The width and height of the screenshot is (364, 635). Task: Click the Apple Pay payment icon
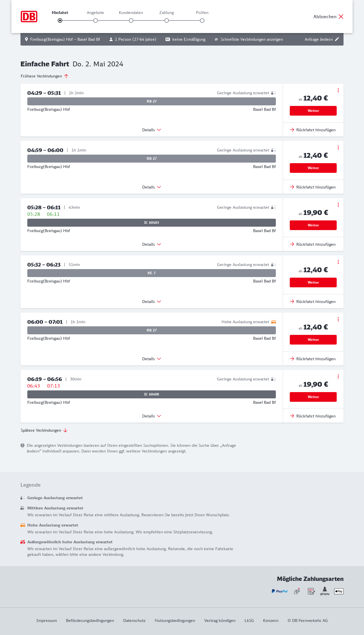tap(339, 591)
